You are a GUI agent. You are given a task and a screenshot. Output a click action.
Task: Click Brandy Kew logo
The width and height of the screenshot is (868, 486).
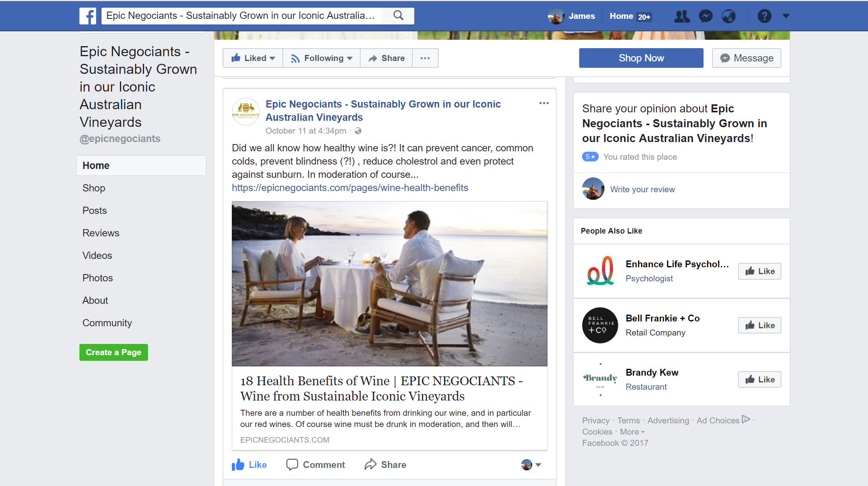click(x=600, y=379)
